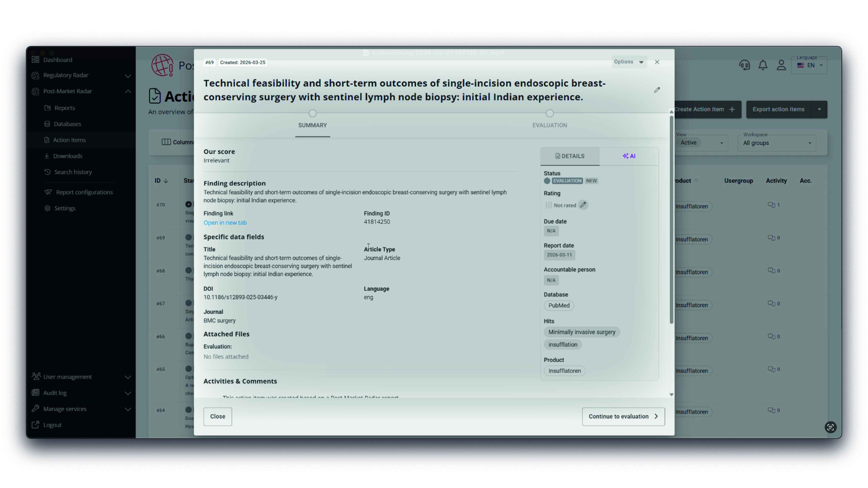Open Search history in the sidebar
868x488 pixels.
73,172
